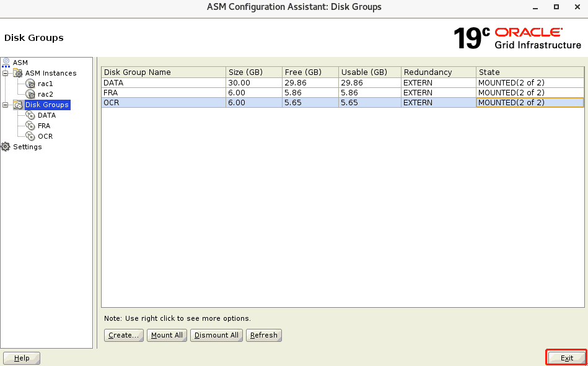Click the Settings gear icon
The image size is (588, 366).
pos(6,147)
